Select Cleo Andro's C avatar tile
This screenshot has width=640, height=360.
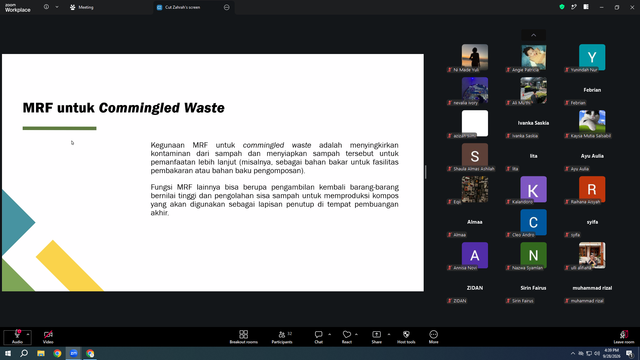533,223
